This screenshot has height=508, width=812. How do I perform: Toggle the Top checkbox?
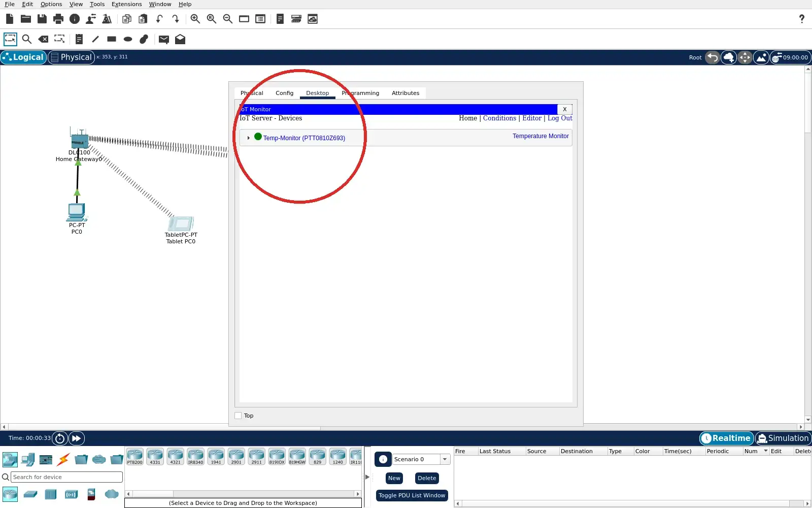238,416
